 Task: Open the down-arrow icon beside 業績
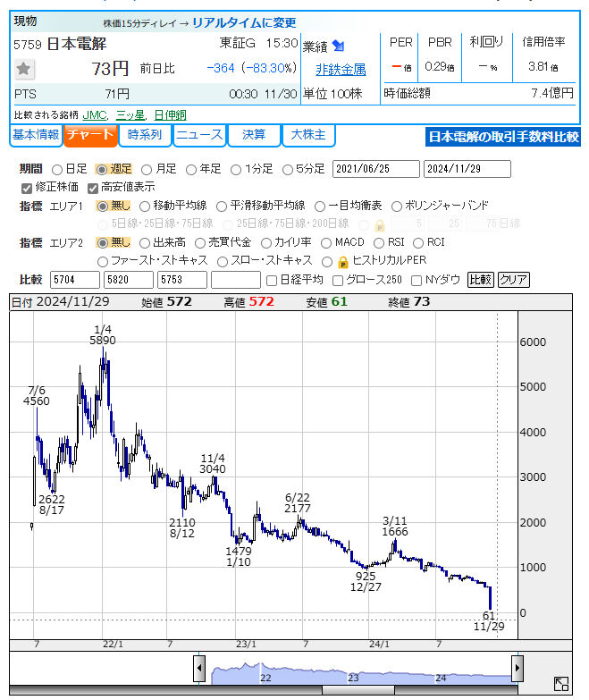pyautogui.click(x=338, y=46)
